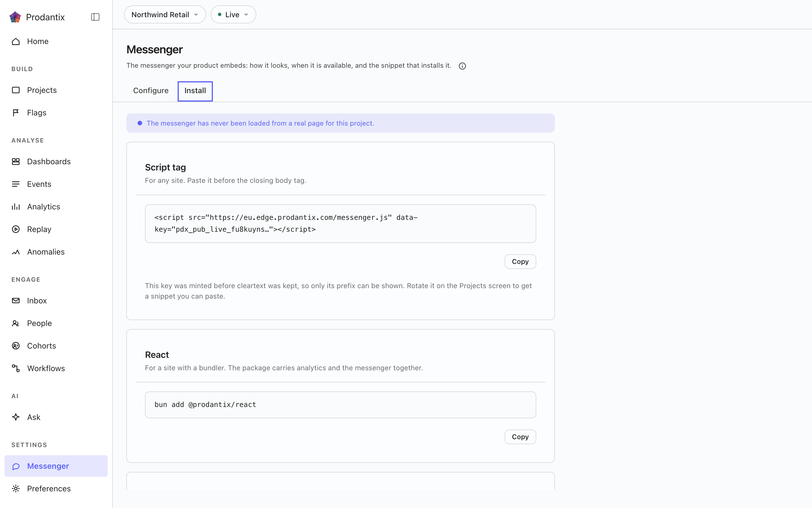This screenshot has width=812, height=508.
Task: Open Analytics in the sidebar
Action: [x=56, y=207]
